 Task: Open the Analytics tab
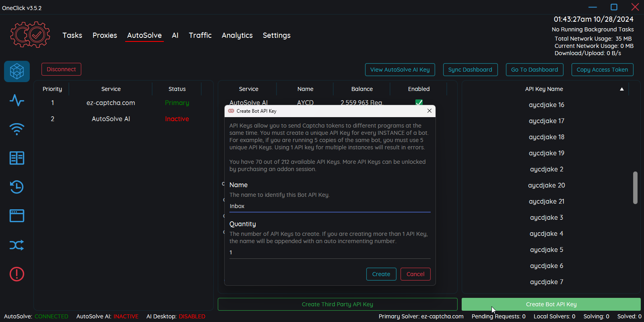237,35
